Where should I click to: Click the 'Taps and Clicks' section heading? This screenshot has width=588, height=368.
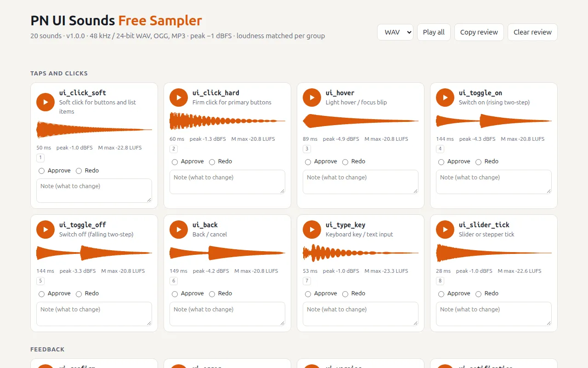59,74
